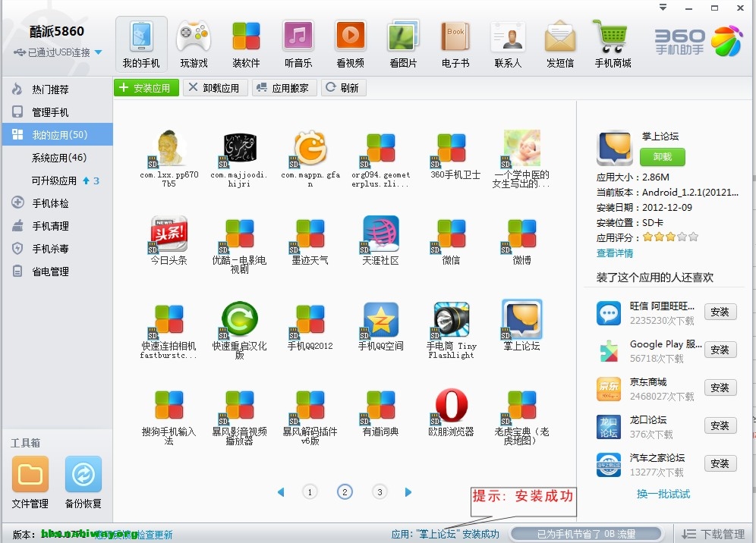Click the 换一批试试 refresh suggestions link
Screen dimensions: 756x543
coord(663,494)
